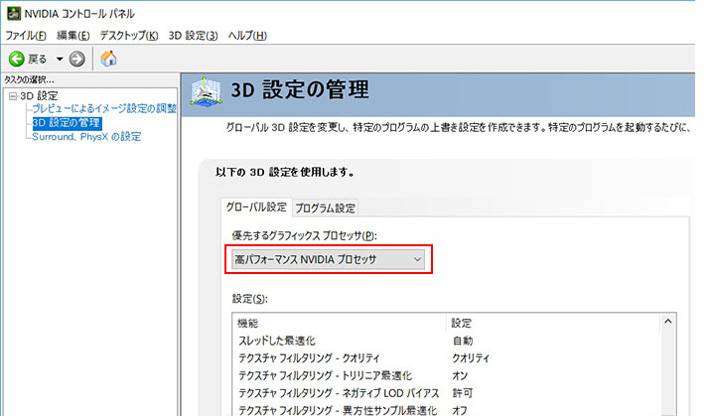Open the ファイル(F) menu

pos(26,35)
